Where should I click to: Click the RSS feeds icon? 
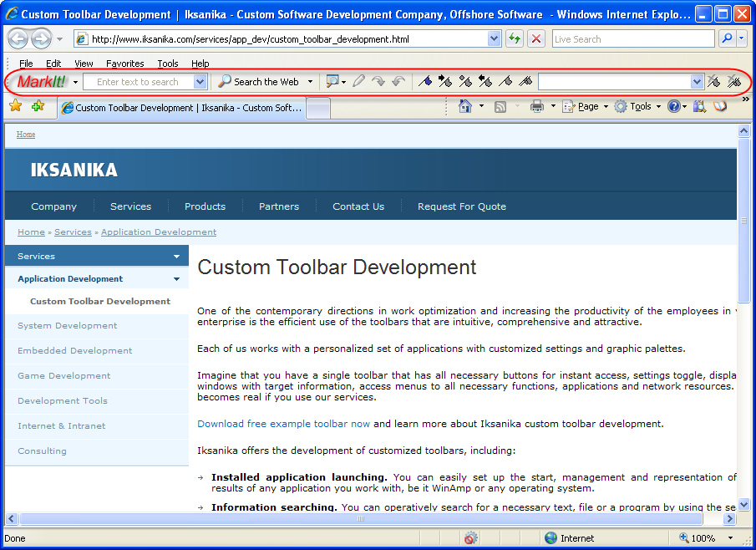(x=500, y=107)
